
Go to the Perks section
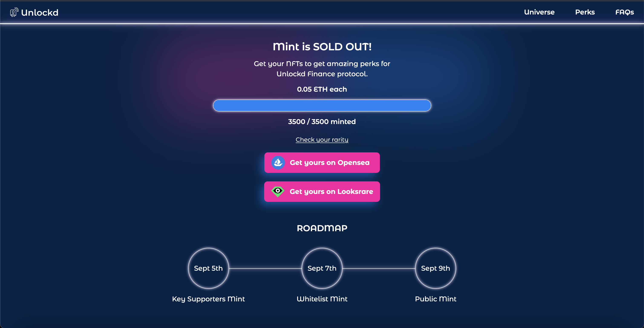[x=585, y=12]
